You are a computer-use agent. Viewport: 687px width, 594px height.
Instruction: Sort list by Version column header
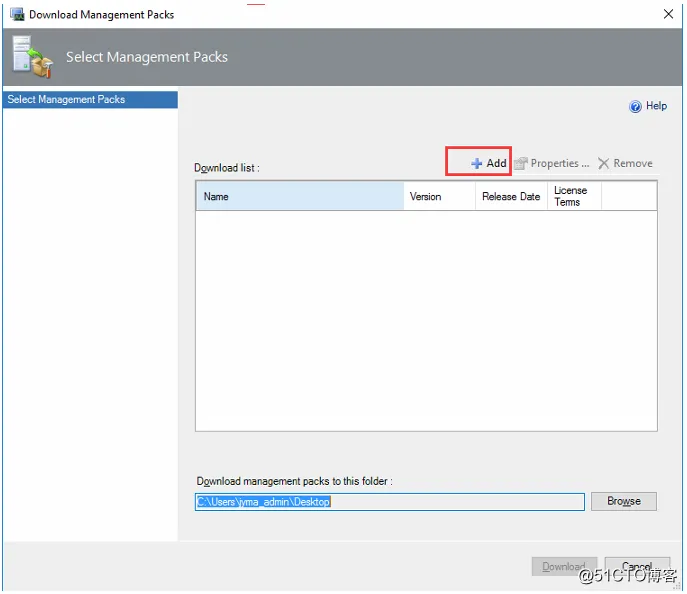point(439,196)
